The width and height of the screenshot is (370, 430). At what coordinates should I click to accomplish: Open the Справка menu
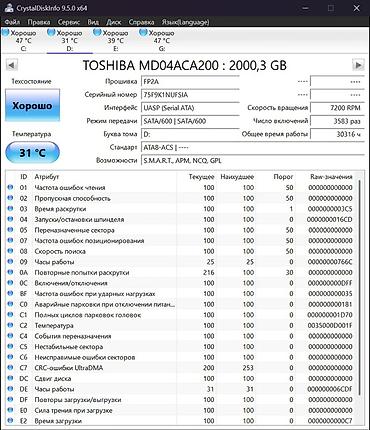click(x=141, y=22)
